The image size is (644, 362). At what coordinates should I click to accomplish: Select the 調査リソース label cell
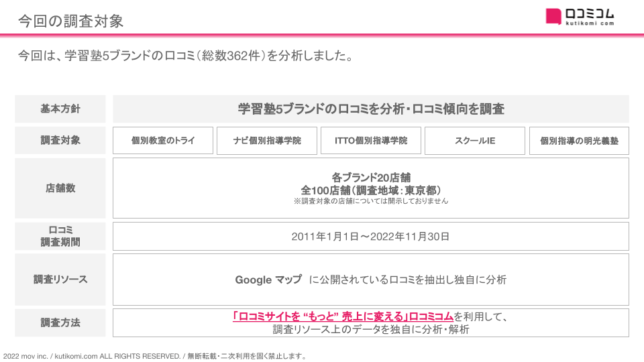(x=60, y=279)
